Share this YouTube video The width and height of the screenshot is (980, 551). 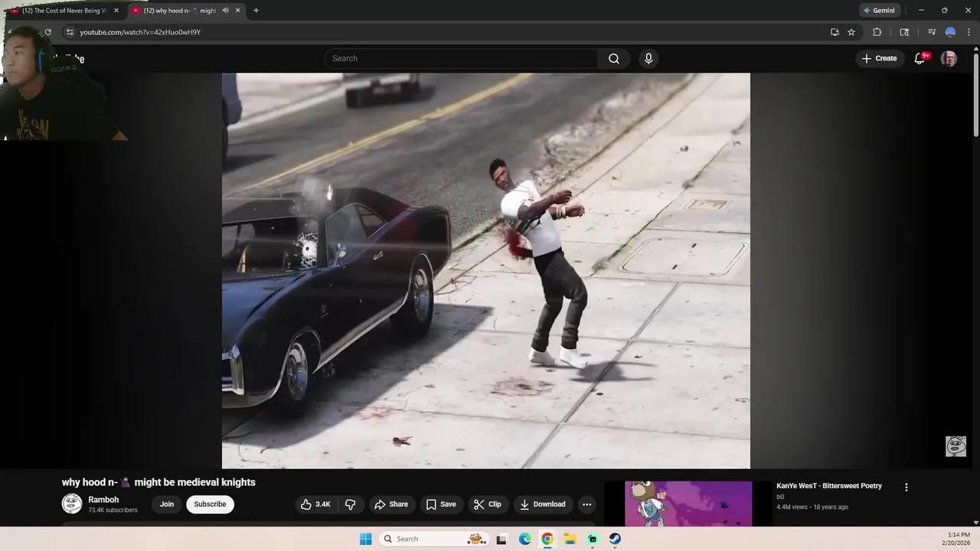click(391, 504)
